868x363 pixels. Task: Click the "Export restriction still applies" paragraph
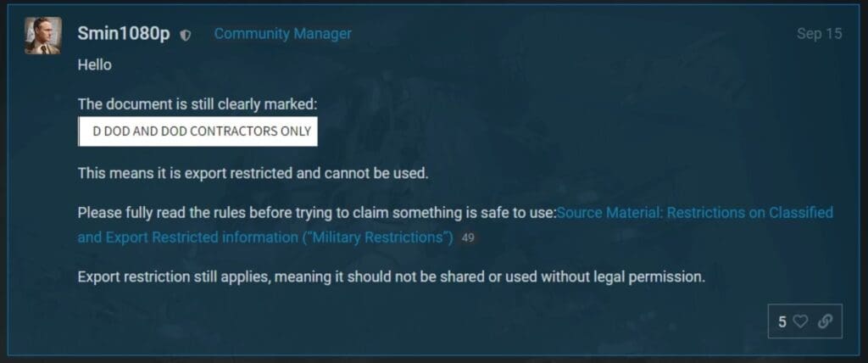pyautogui.click(x=392, y=276)
